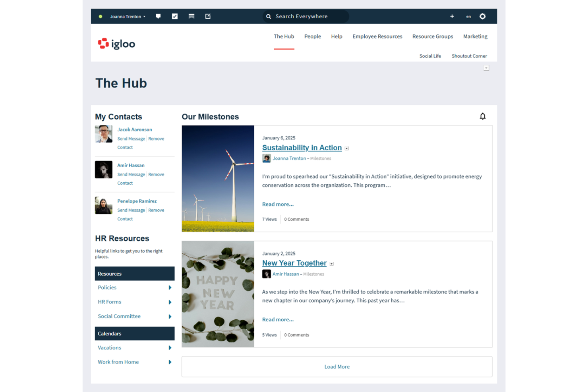Image resolution: width=588 pixels, height=392 pixels.
Task: Go home by clicking the igloo logo
Action: [116, 43]
